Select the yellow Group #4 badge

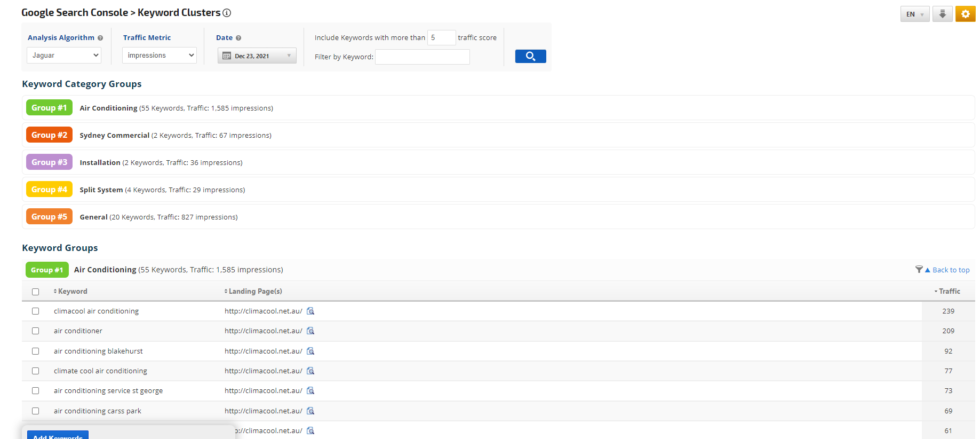(x=49, y=190)
